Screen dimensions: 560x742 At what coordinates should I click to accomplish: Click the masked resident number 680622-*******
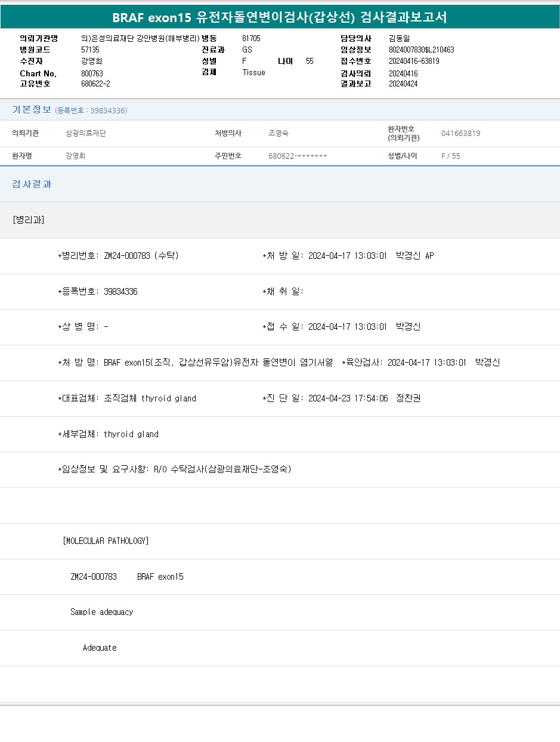click(x=298, y=156)
